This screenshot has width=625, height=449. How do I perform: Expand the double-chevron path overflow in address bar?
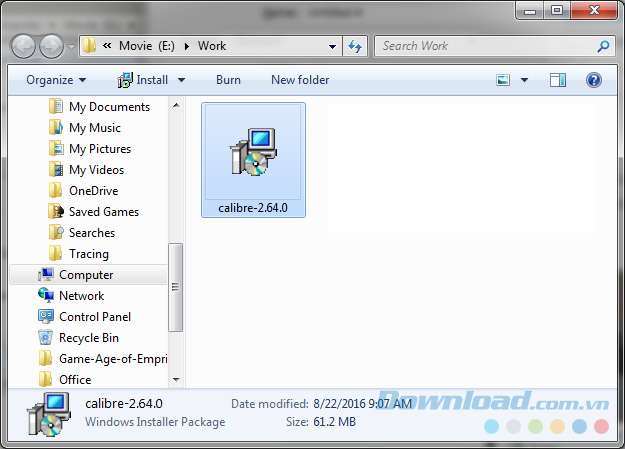point(107,46)
